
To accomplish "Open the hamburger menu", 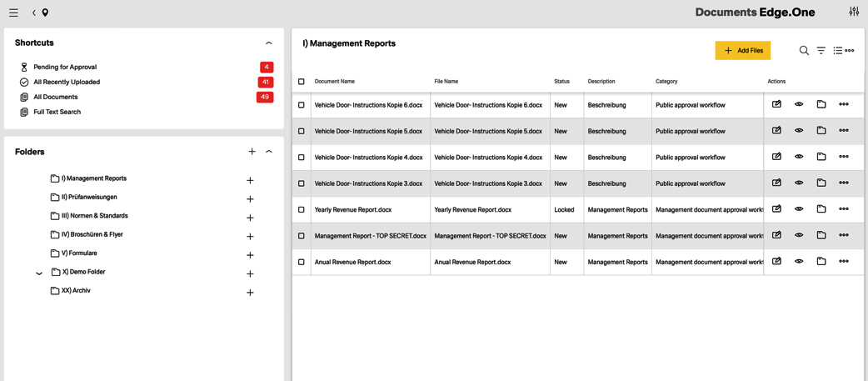I will pos(13,13).
